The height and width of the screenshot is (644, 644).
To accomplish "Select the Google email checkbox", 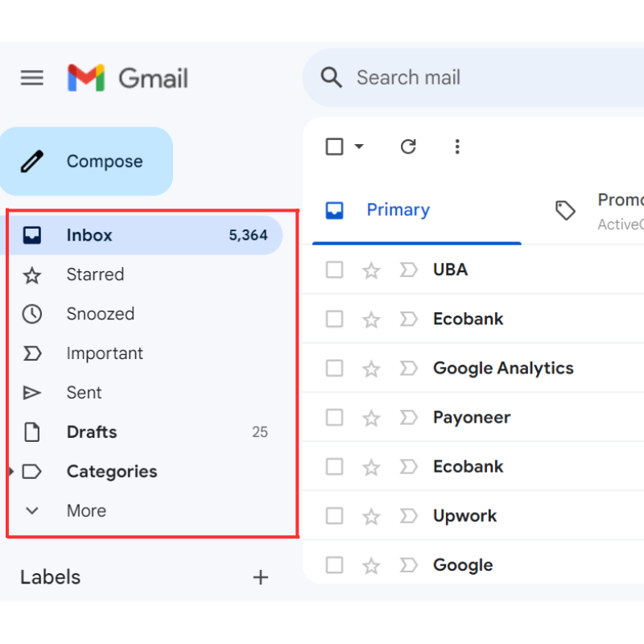I will [334, 565].
